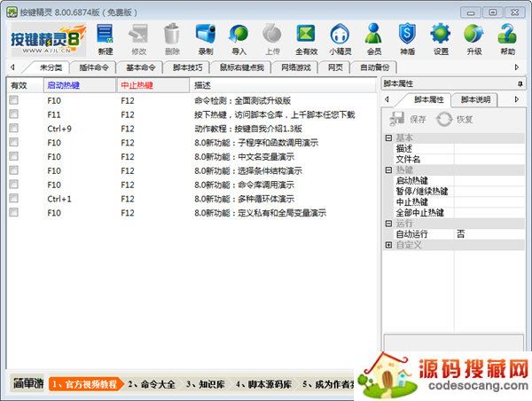Image resolution: width=532 pixels, height=401 pixels.
Task: Click the 简单游 logo at bottom
Action: click(28, 383)
